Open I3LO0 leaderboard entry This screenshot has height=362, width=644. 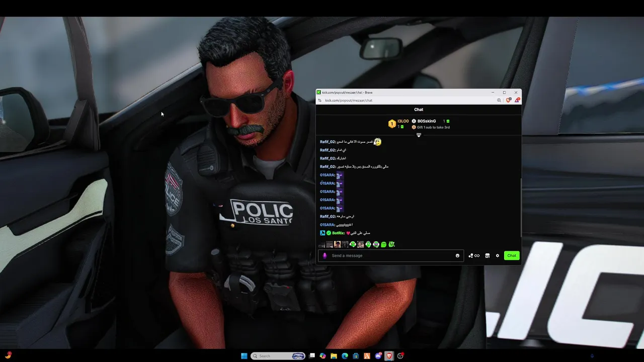point(403,121)
